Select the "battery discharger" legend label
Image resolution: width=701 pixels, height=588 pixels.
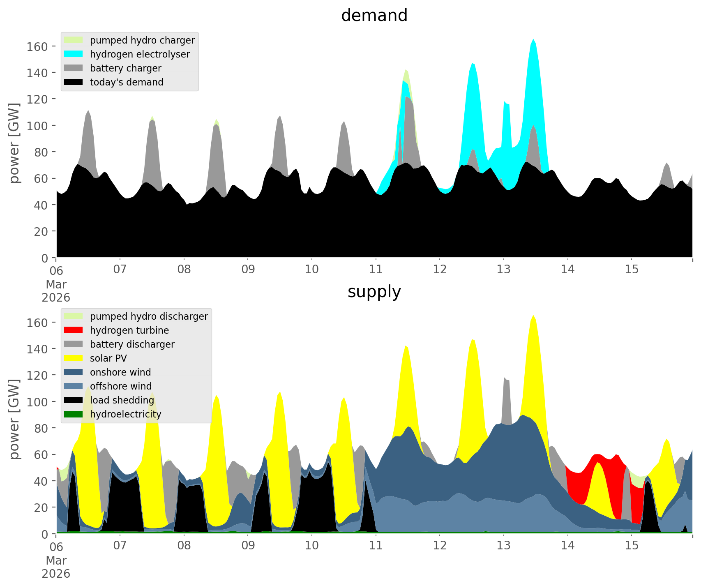point(132,344)
